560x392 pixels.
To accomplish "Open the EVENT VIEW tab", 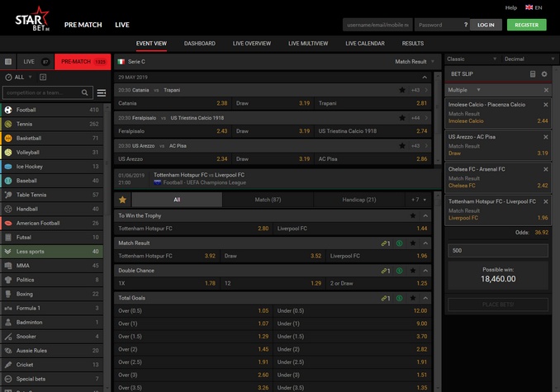I will tap(151, 44).
